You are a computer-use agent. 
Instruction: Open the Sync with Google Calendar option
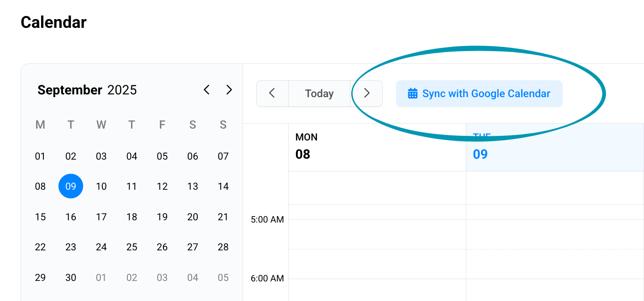point(479,93)
